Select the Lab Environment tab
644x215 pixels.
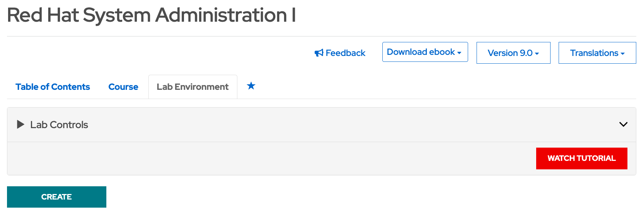coord(192,87)
